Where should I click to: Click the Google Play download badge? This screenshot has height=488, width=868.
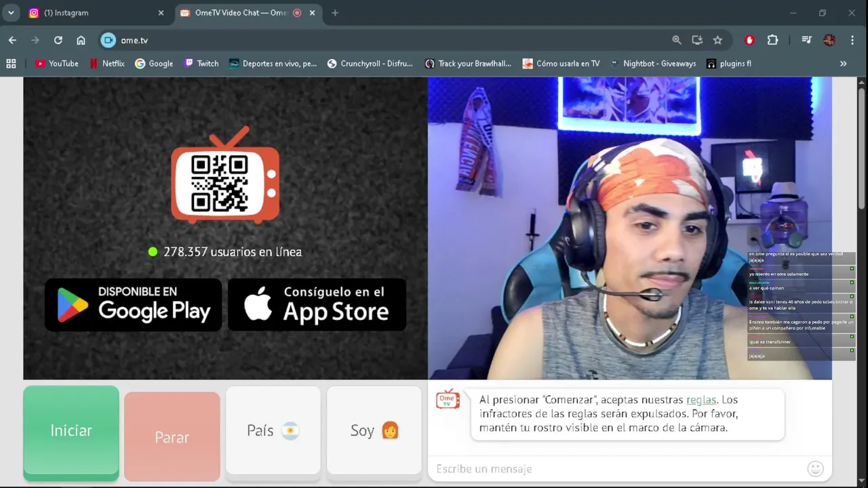click(x=134, y=305)
